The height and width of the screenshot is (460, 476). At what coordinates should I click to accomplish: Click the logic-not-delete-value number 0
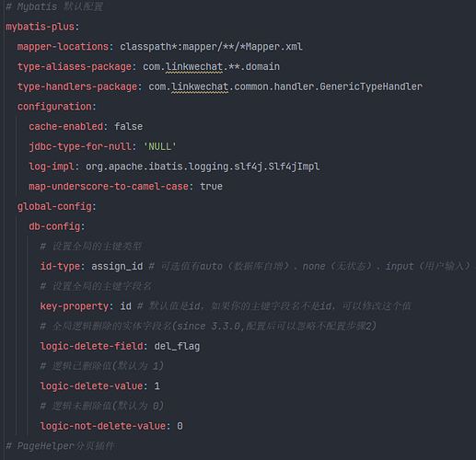[x=180, y=426]
